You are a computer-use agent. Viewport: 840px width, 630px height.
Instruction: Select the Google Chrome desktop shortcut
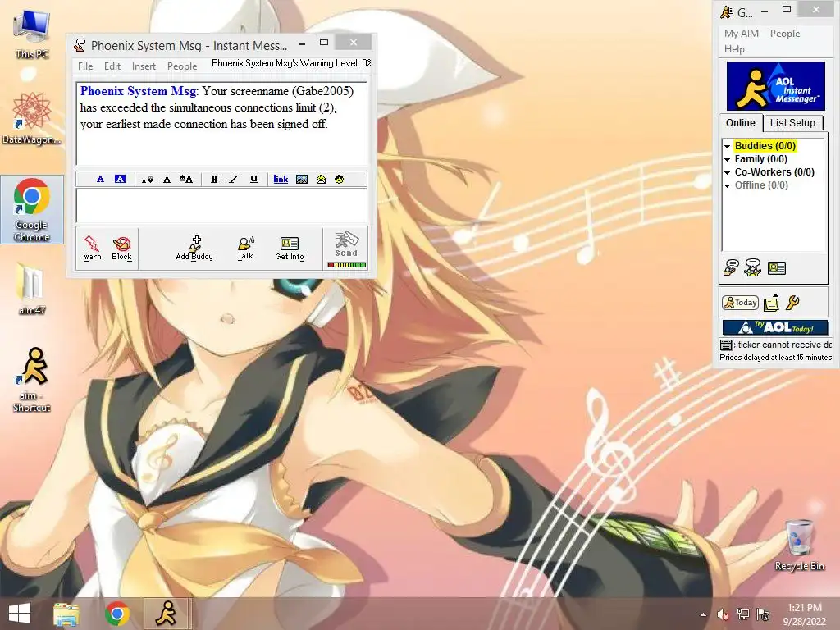coord(32,209)
